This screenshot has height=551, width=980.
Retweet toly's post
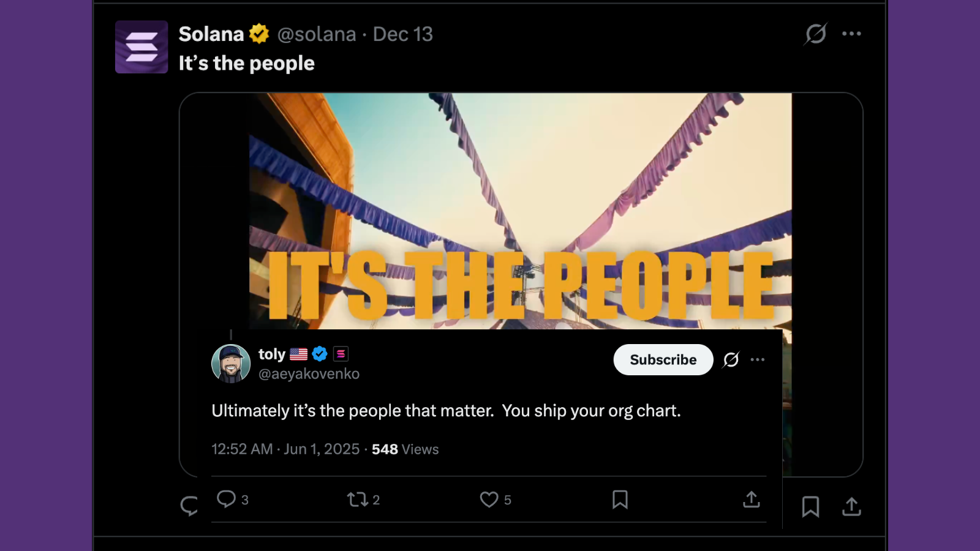tap(360, 500)
